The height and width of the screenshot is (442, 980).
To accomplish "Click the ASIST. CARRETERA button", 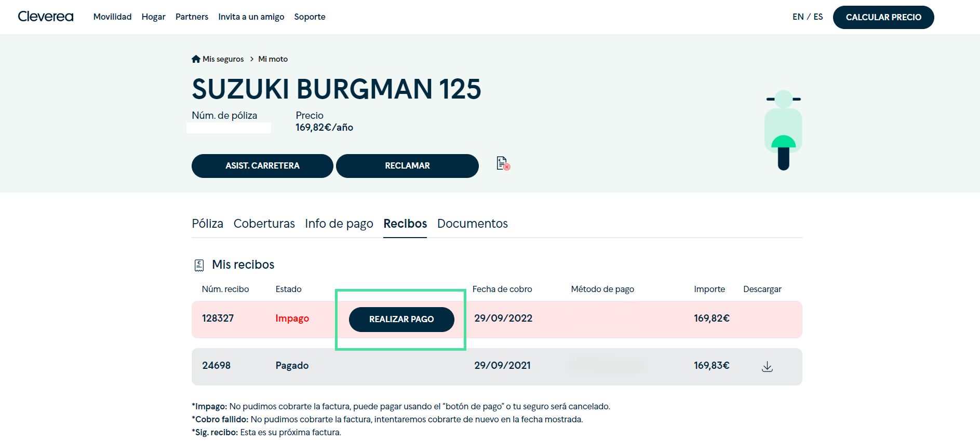I will [262, 166].
